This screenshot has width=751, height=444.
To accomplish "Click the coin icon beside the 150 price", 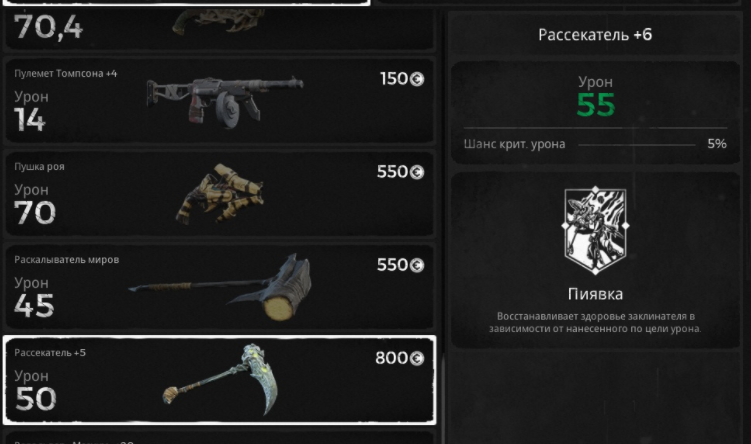I will click(x=417, y=79).
